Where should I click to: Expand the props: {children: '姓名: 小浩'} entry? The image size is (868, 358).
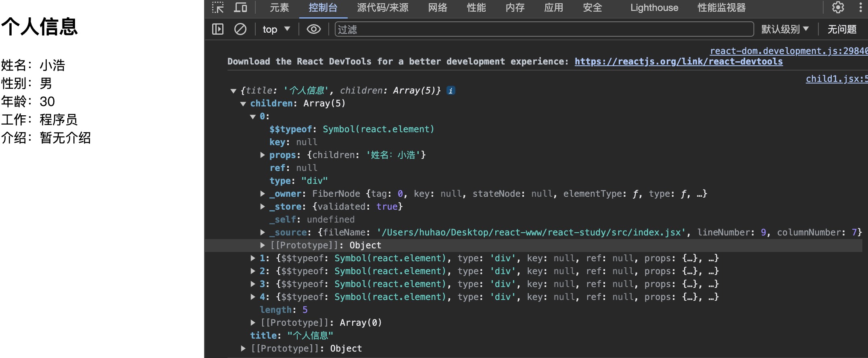coord(263,155)
